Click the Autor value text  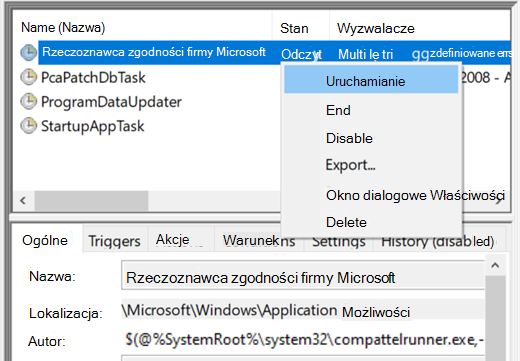[304, 339]
